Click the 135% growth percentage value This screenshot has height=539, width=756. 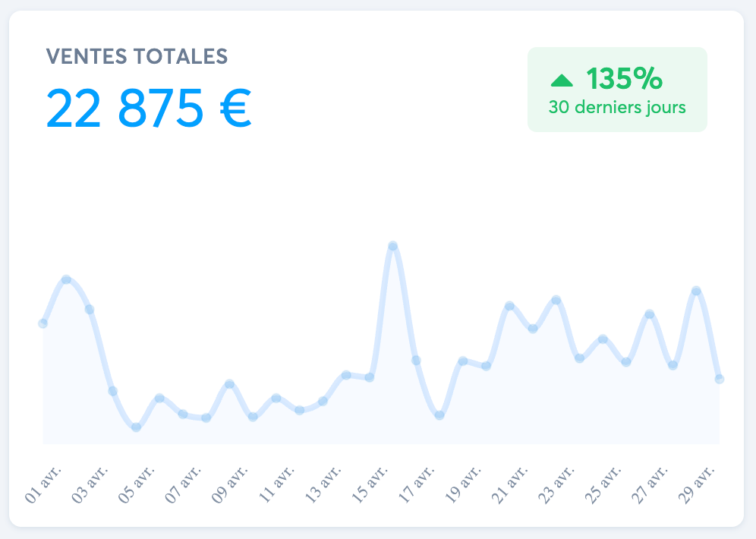pos(625,79)
